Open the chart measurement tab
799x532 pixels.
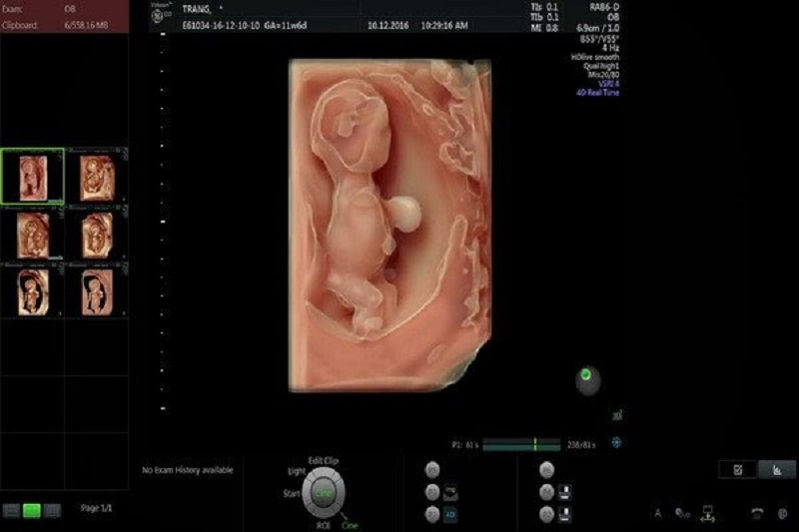tap(777, 470)
